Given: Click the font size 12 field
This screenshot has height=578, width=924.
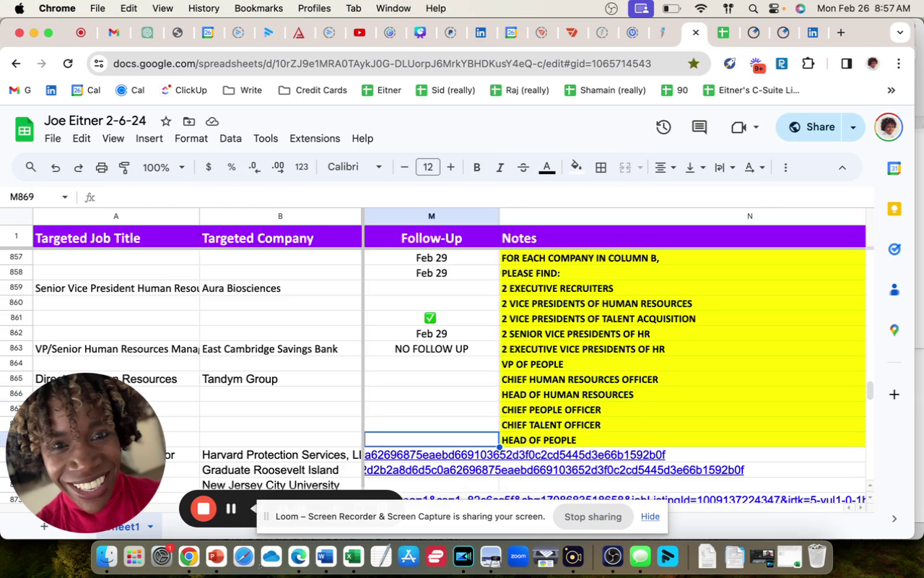Looking at the screenshot, I should (428, 168).
